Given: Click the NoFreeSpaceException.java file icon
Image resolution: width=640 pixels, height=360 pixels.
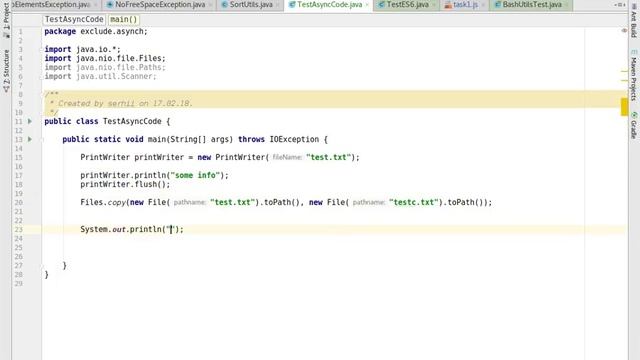Looking at the screenshot, I should pyautogui.click(x=109, y=5).
